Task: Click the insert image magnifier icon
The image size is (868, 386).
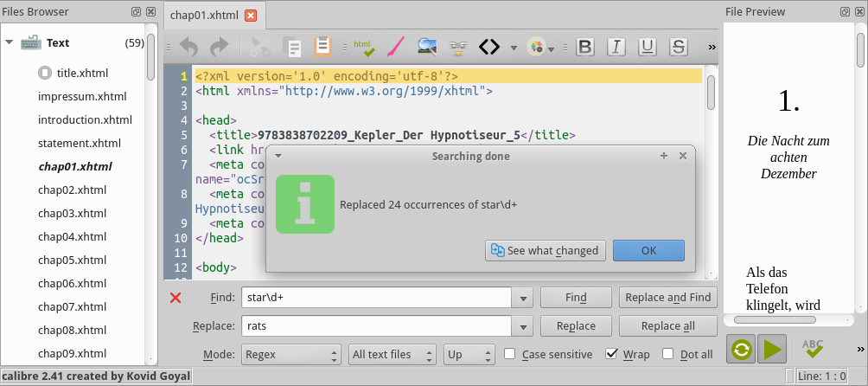Action: pyautogui.click(x=427, y=47)
